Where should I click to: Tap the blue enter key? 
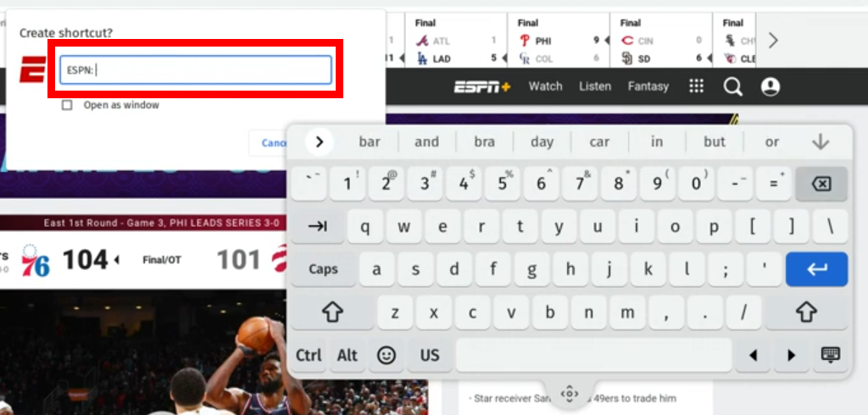tap(816, 269)
